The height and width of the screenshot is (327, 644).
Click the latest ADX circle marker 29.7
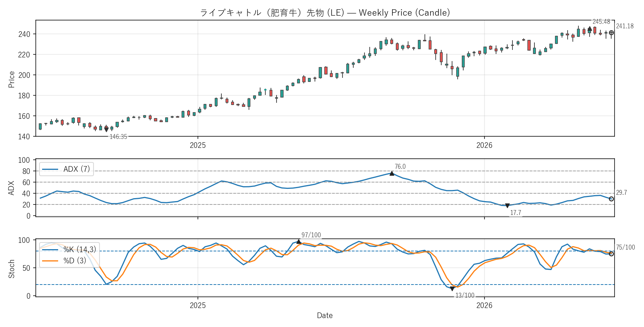(611, 199)
